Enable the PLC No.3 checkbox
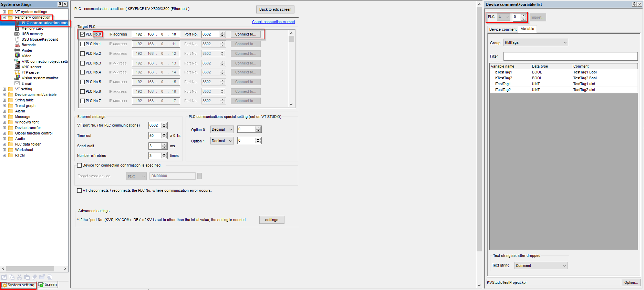Viewport: 644px width, 290px height. tap(82, 63)
